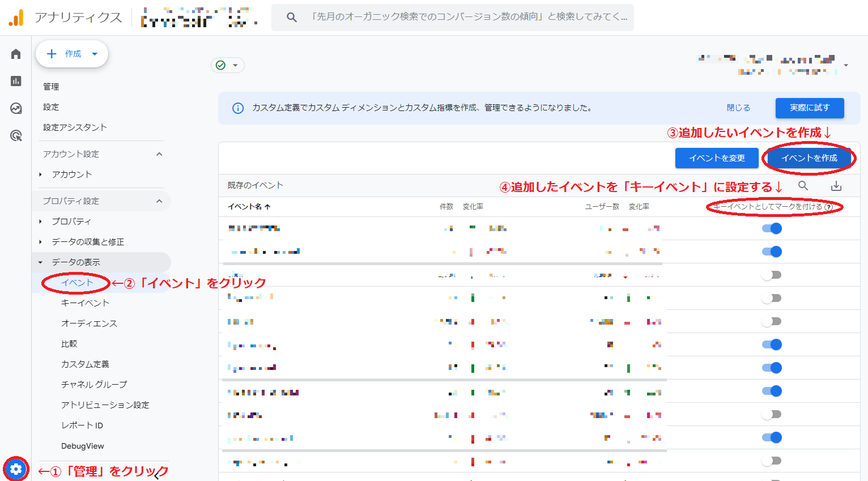Click the 作成 button label
The image size is (868, 481).
(73, 54)
